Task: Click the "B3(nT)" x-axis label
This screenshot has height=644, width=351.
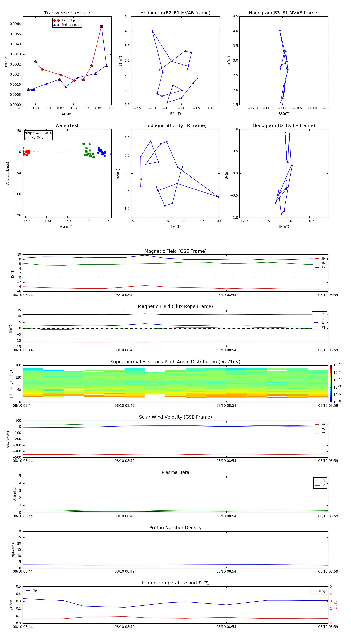Action: (x=284, y=114)
